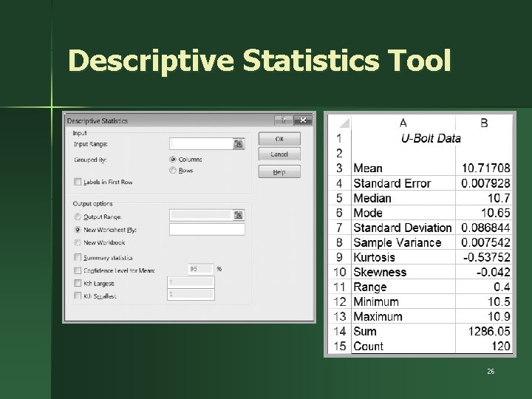
Task: Choose the New Workbook radio option
Action: pos(78,242)
